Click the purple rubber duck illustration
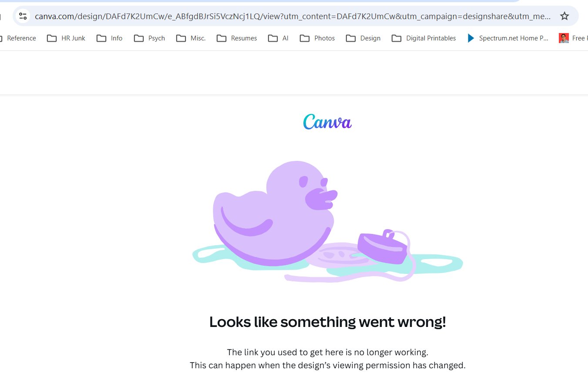Viewport: 588px width, 390px height. [274, 213]
